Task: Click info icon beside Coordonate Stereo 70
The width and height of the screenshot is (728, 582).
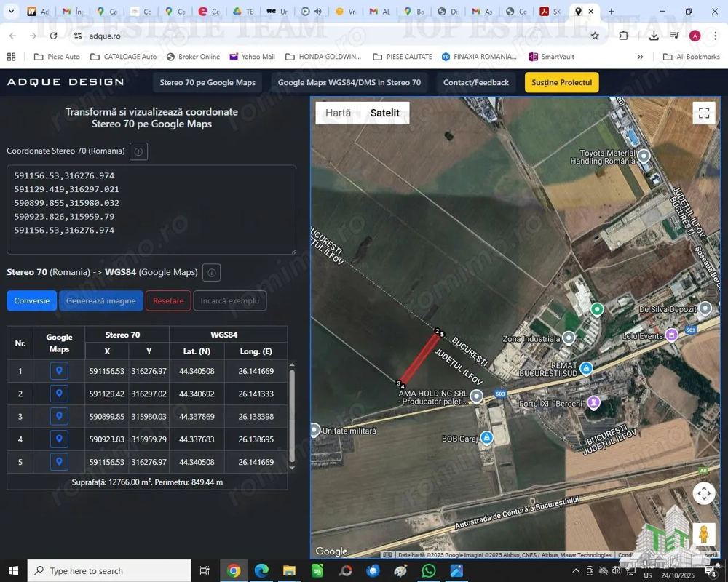Action: pos(137,151)
